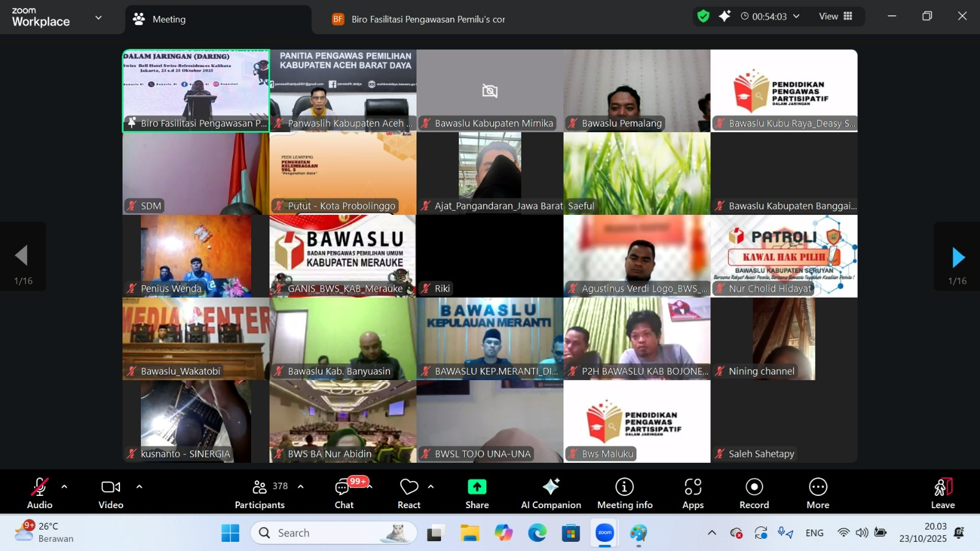
Task: Open the clock and date flyout
Action: coord(923,533)
